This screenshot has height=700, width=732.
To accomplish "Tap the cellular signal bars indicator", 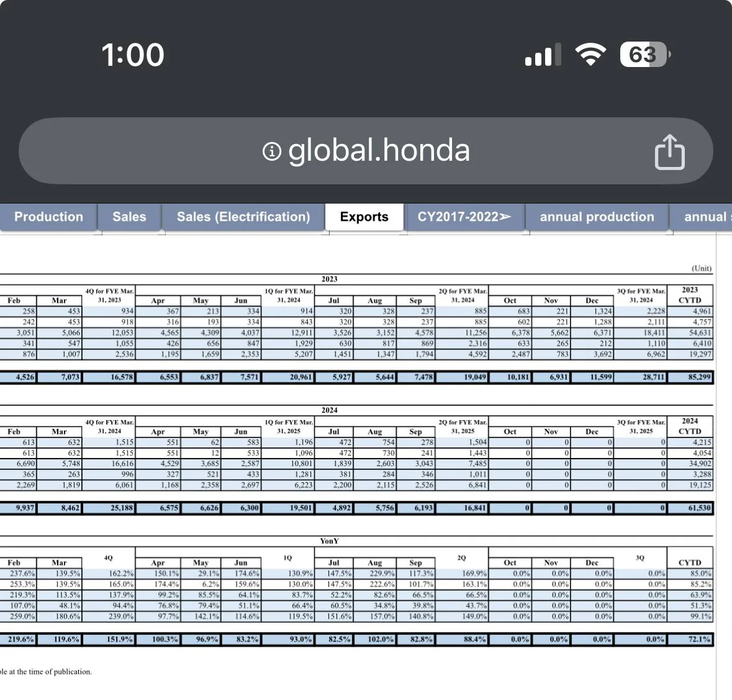I will (542, 55).
